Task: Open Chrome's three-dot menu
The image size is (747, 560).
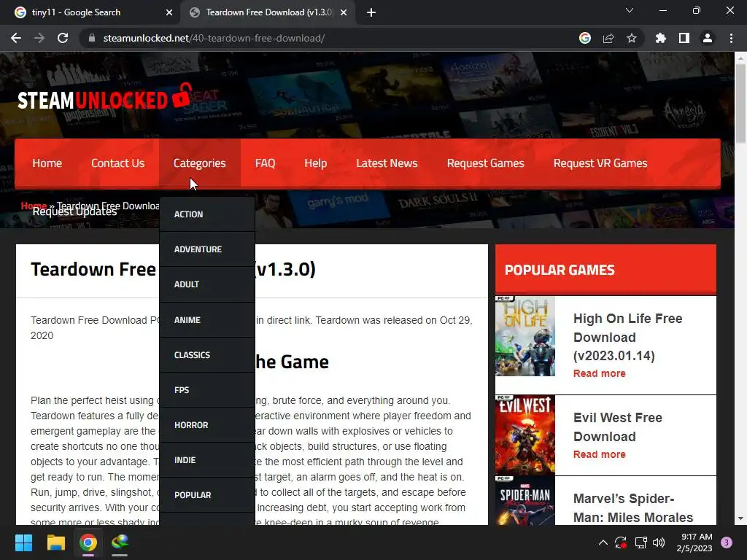Action: [731, 38]
